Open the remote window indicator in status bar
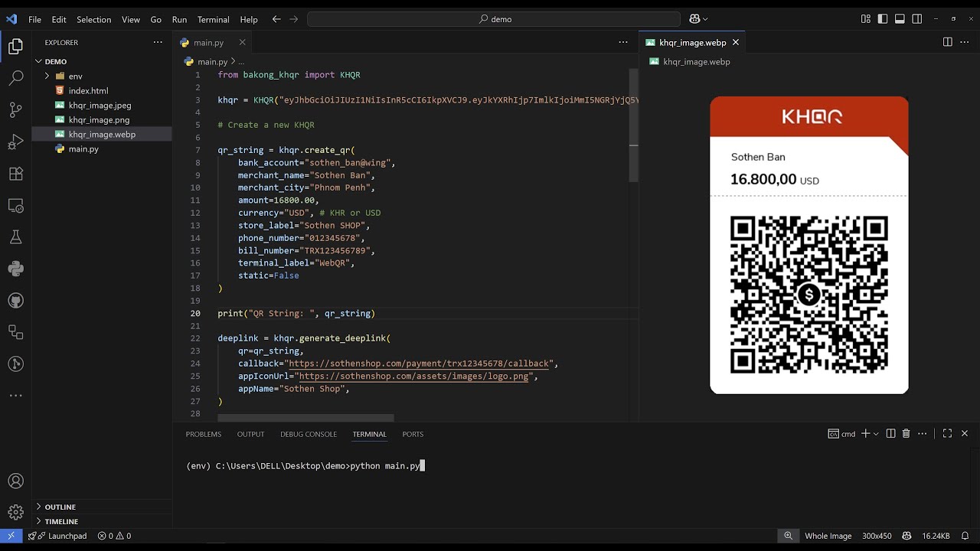The image size is (980, 551). pos(11,536)
